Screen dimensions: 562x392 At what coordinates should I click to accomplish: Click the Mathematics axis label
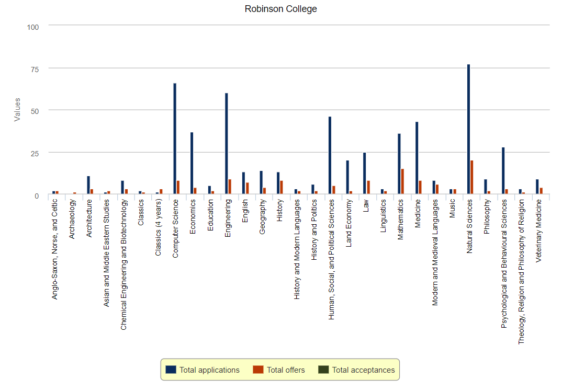click(400, 219)
